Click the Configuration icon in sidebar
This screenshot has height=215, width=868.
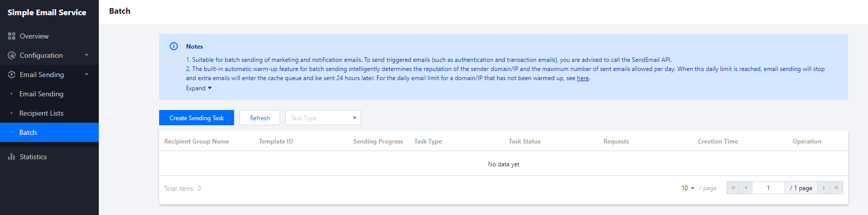12,55
